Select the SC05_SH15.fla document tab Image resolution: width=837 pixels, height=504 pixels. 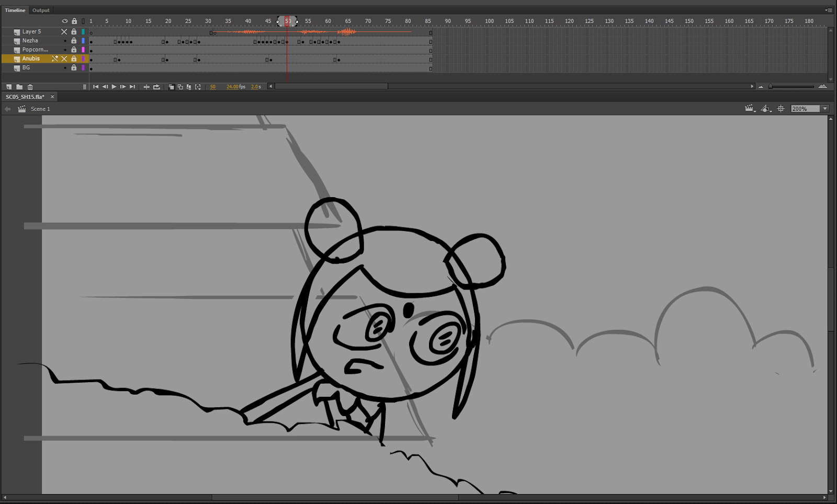25,97
